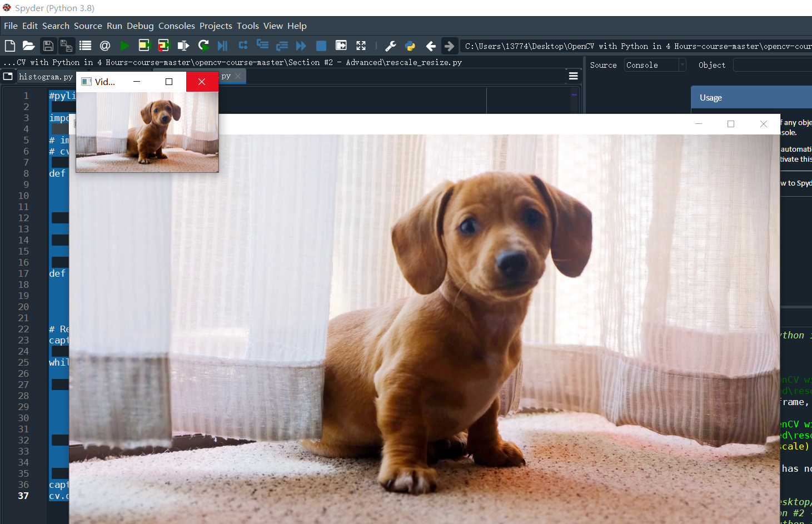
Task: Continue execution until next breakpoint icon
Action: tap(301, 46)
